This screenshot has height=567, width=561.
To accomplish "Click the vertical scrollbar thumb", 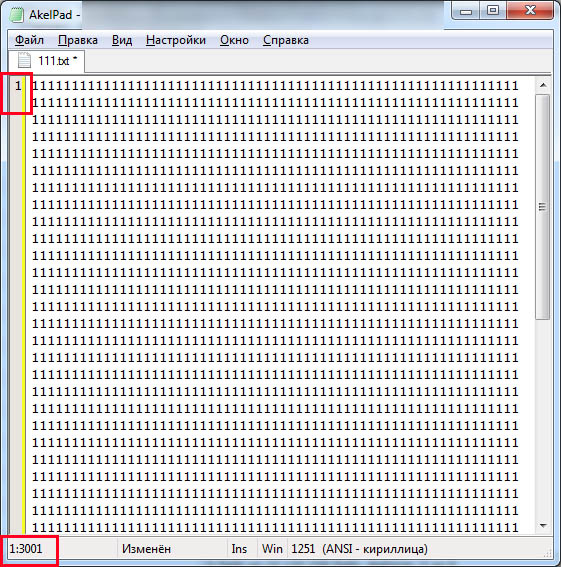I will [x=543, y=206].
